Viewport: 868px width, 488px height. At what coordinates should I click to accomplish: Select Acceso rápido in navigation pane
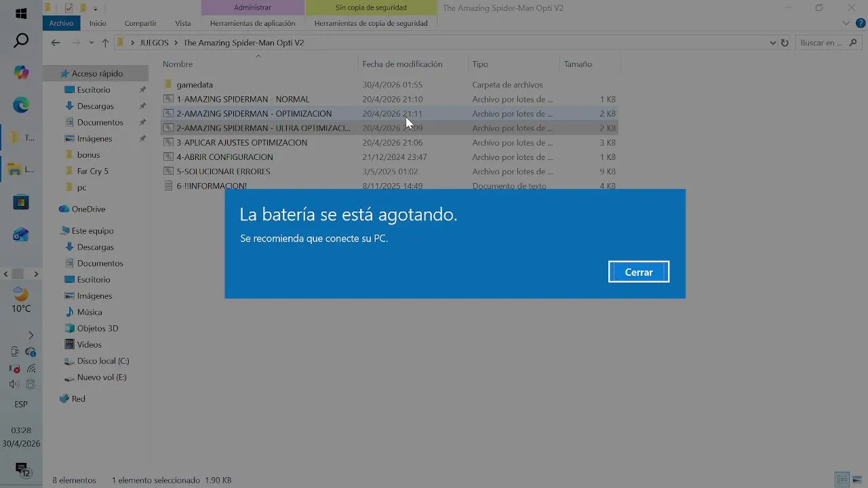tap(97, 73)
